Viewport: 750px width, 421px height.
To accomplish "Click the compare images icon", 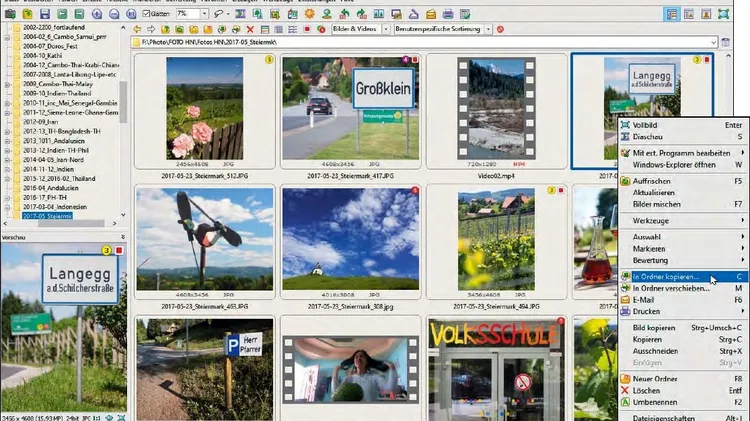I will pos(379,14).
